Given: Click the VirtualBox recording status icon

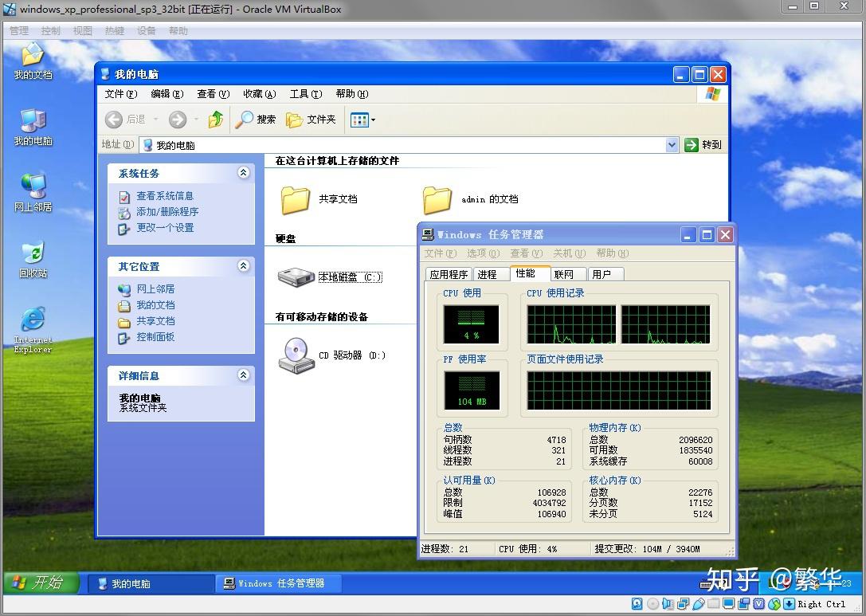Looking at the screenshot, I should [743, 604].
